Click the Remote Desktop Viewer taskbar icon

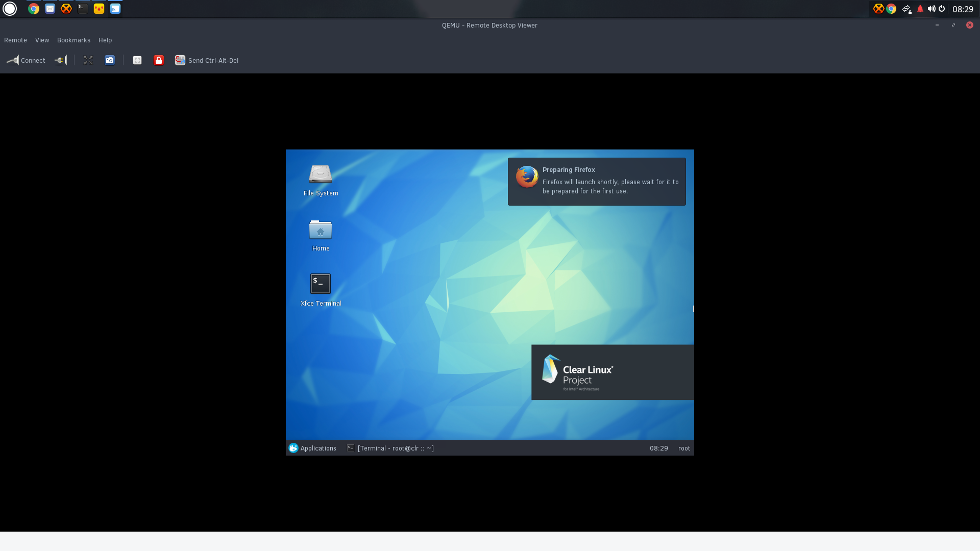click(115, 9)
